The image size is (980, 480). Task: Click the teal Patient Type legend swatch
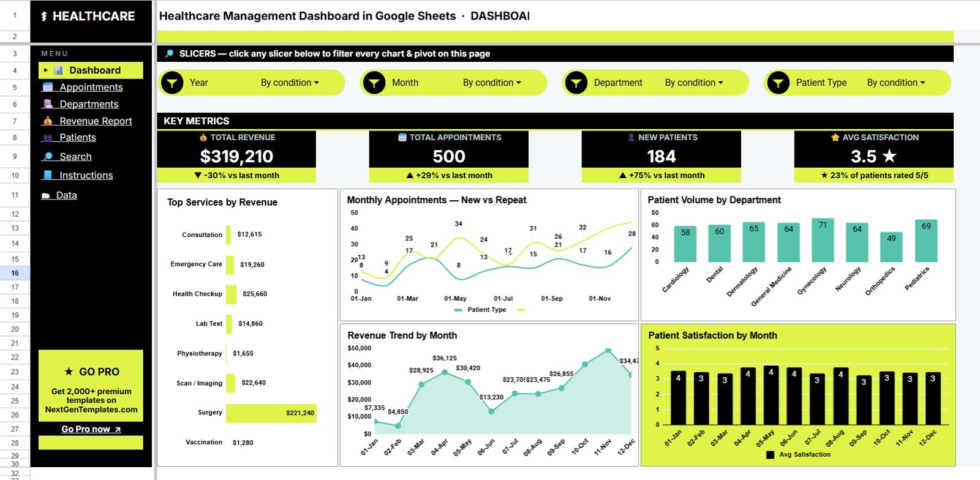pos(459,310)
